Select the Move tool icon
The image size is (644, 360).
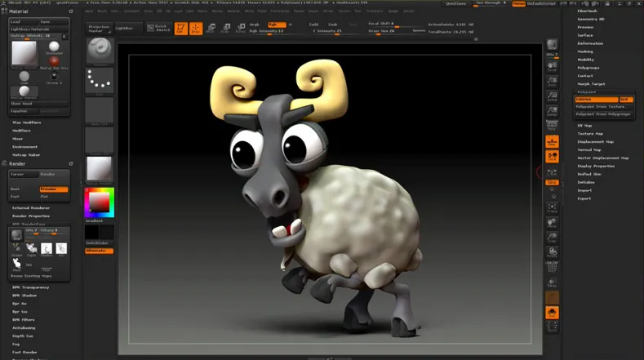[211, 29]
